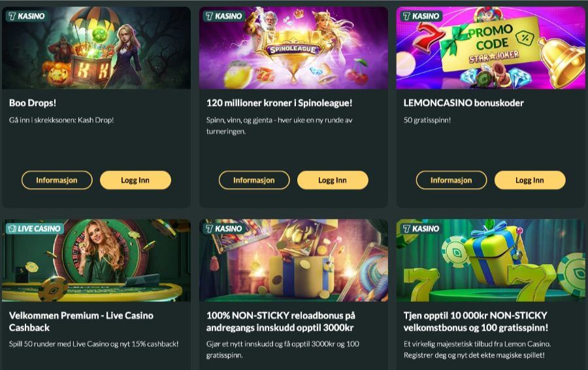Click the KASINO badge on welcome bonus banner

[x=421, y=229]
